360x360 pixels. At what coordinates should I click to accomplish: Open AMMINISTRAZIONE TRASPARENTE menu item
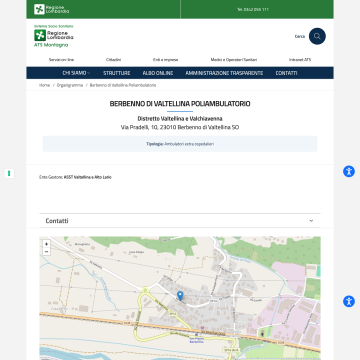tap(224, 73)
